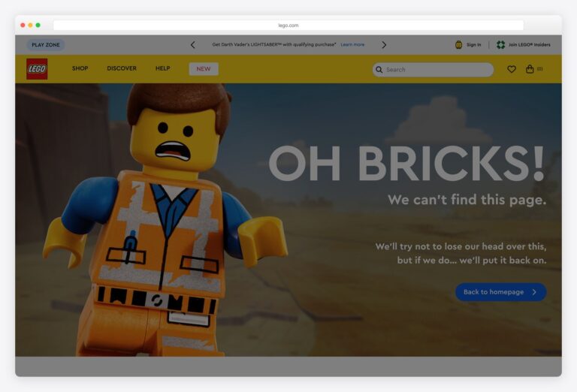Screen dimensions: 577x392
Task: Click "We can't find this page." text
Action: pos(467,200)
